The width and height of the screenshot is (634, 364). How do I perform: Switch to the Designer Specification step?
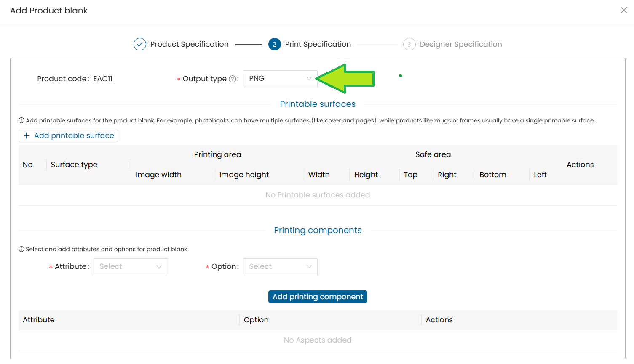click(x=460, y=44)
